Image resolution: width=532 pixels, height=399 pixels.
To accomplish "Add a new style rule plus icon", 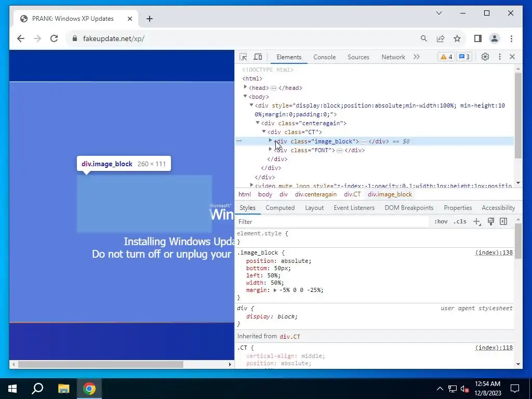I will [x=477, y=221].
